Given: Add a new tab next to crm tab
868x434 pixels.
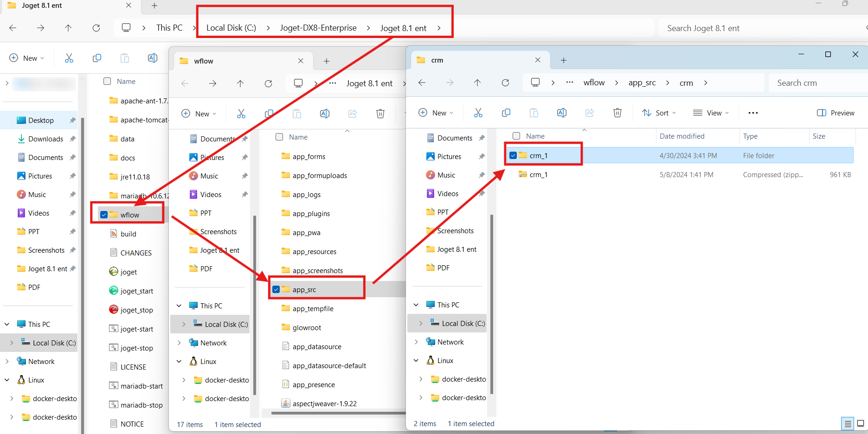Looking at the screenshot, I should (x=563, y=60).
